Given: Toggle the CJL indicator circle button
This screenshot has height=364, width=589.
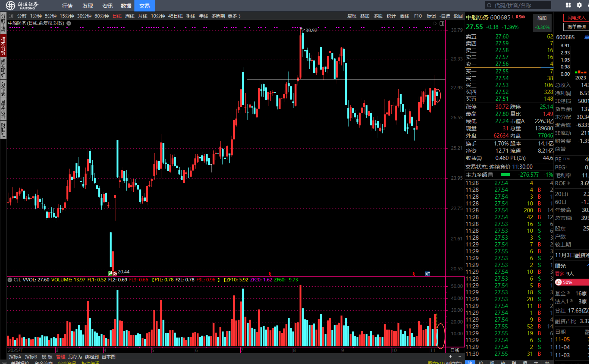Looking at the screenshot, I should pos(10,280).
